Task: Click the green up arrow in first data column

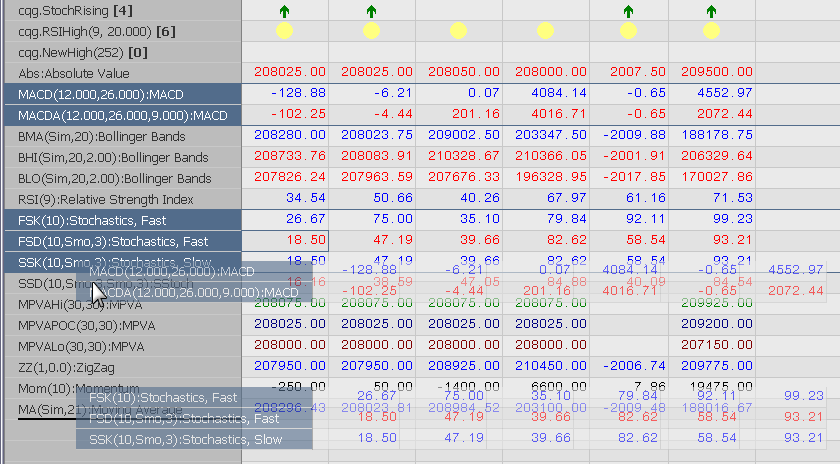Action: tap(284, 11)
